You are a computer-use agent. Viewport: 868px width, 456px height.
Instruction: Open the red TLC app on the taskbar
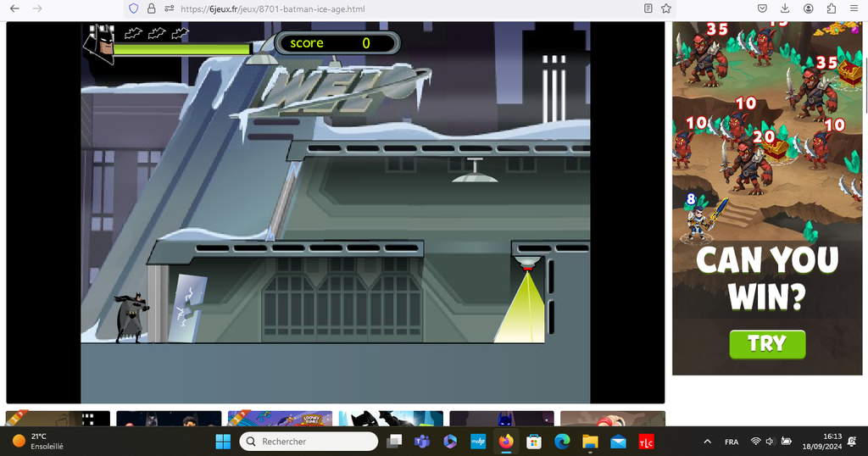[646, 441]
